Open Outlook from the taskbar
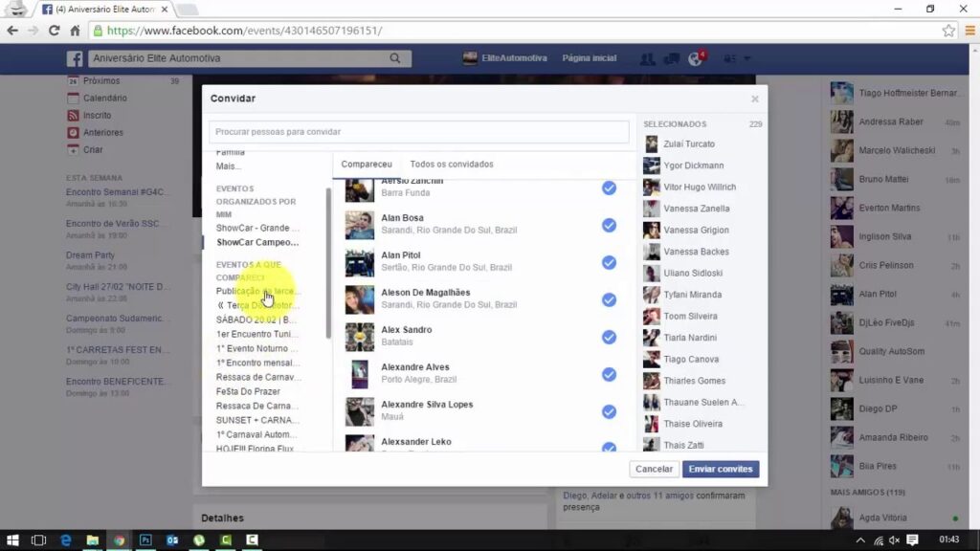 (172, 540)
